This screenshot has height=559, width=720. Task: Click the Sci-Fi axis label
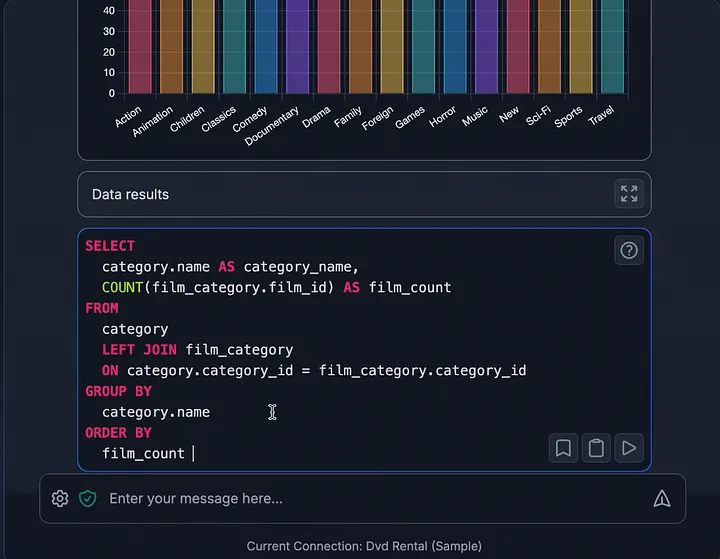(x=538, y=115)
